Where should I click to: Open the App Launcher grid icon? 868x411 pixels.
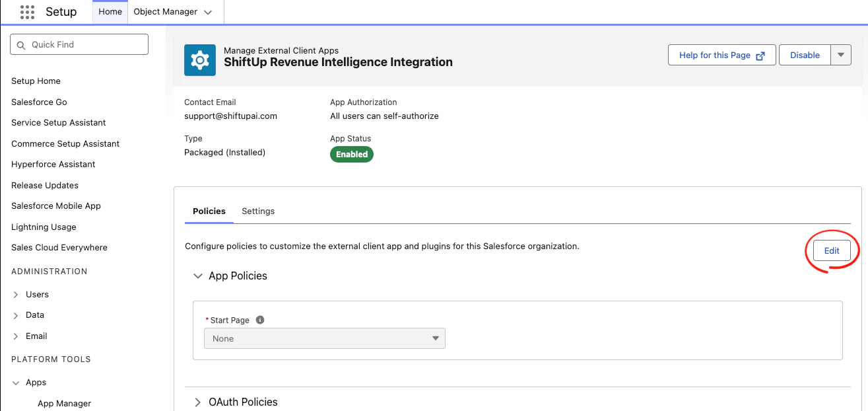coord(27,12)
